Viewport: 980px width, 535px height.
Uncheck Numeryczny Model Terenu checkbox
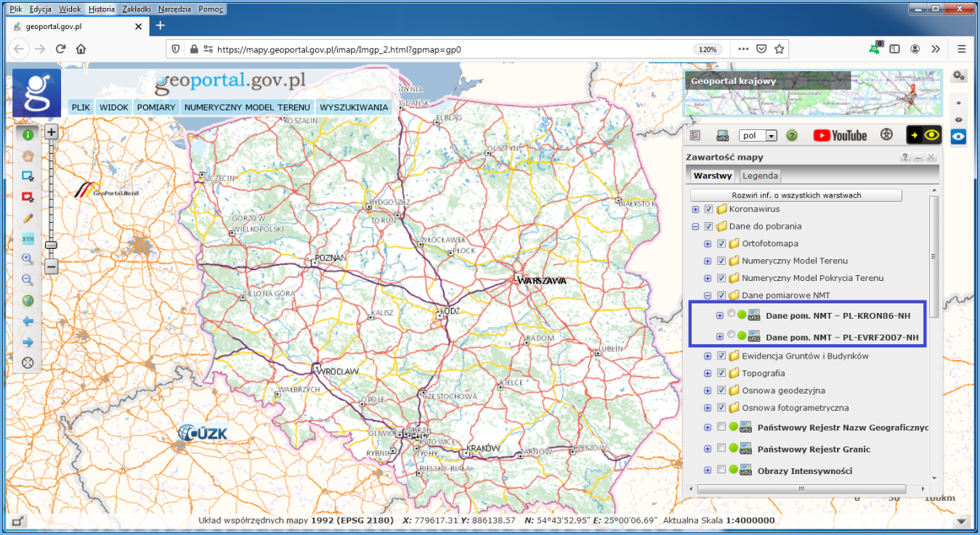pos(721,261)
